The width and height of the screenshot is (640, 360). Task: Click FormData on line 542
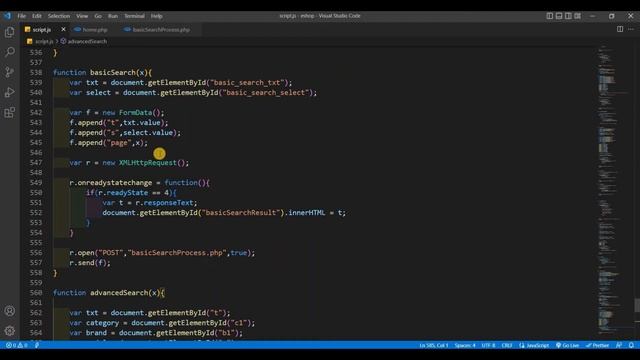pyautogui.click(x=136, y=112)
